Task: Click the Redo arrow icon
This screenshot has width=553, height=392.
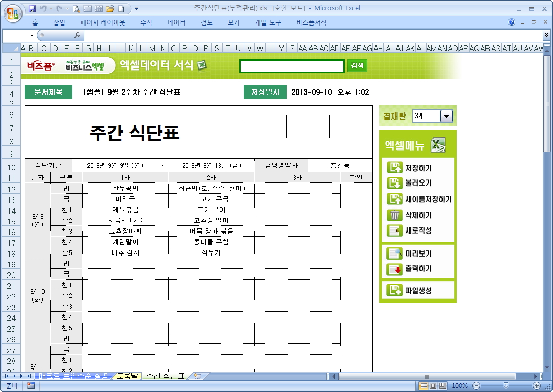Action: (x=59, y=9)
